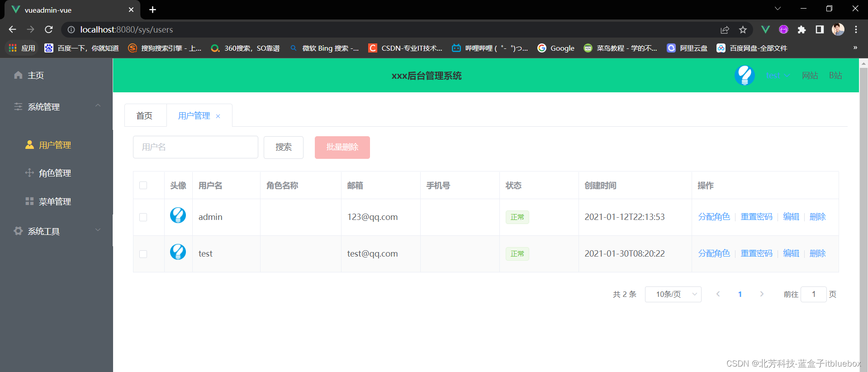Viewport: 868px width, 372px height.
Task: Click the 前往 page number input
Action: coord(814,294)
